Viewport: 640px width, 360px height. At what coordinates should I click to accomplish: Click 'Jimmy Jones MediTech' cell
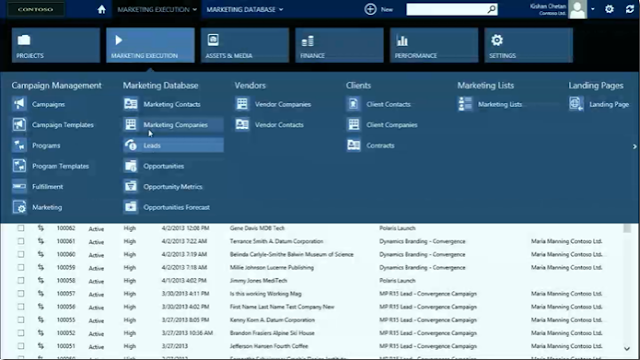pos(258,280)
